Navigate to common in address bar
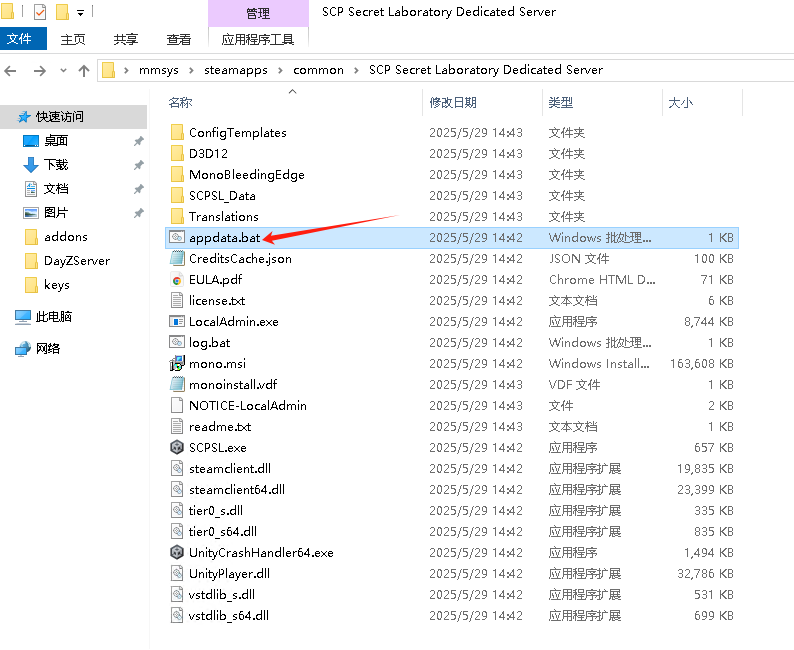The height and width of the screenshot is (650, 794). [319, 70]
